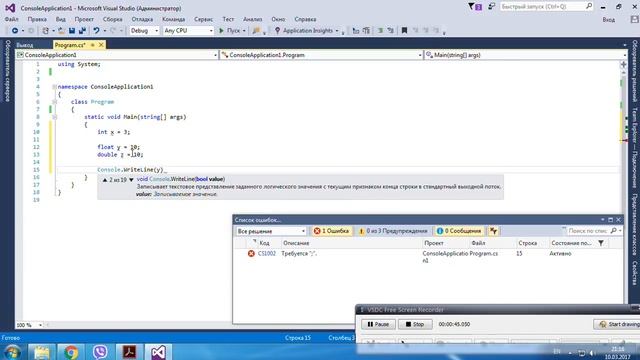Click the Quick Launch search box
This screenshot has width=640, height=360.
[x=546, y=7]
